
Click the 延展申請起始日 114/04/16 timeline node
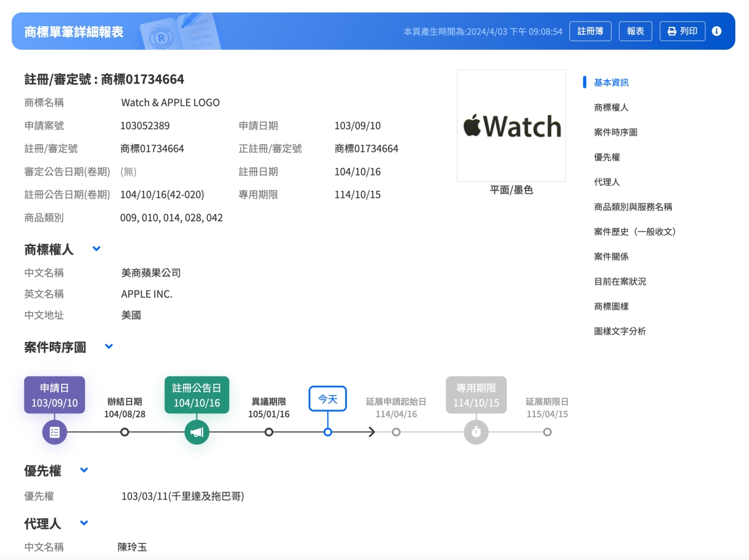[x=396, y=432]
